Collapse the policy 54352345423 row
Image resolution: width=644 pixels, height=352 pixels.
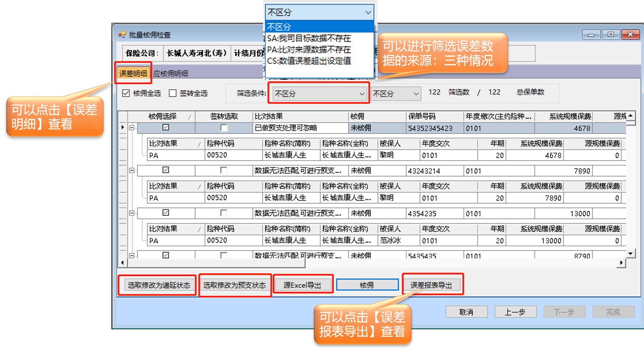[132, 128]
